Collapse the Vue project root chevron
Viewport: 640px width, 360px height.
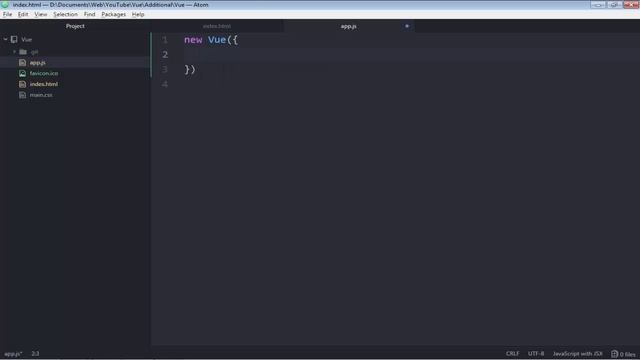pyautogui.click(x=5, y=40)
